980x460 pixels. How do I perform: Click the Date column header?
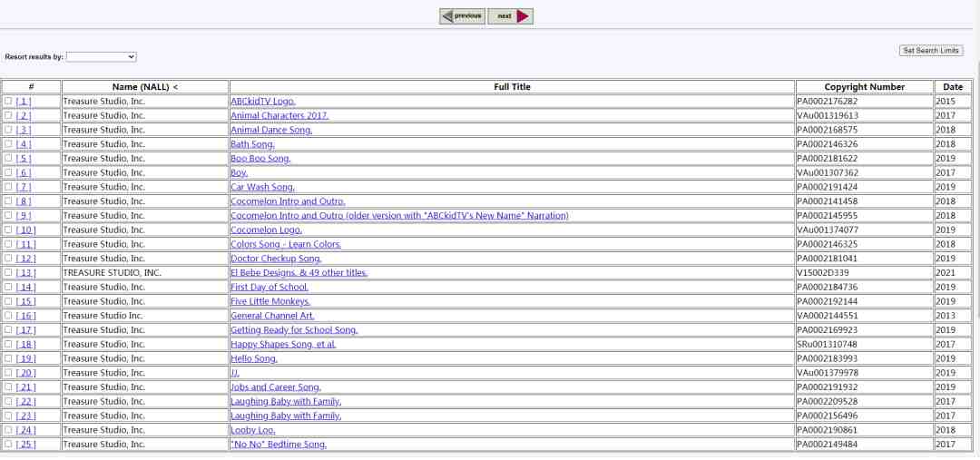pos(953,87)
